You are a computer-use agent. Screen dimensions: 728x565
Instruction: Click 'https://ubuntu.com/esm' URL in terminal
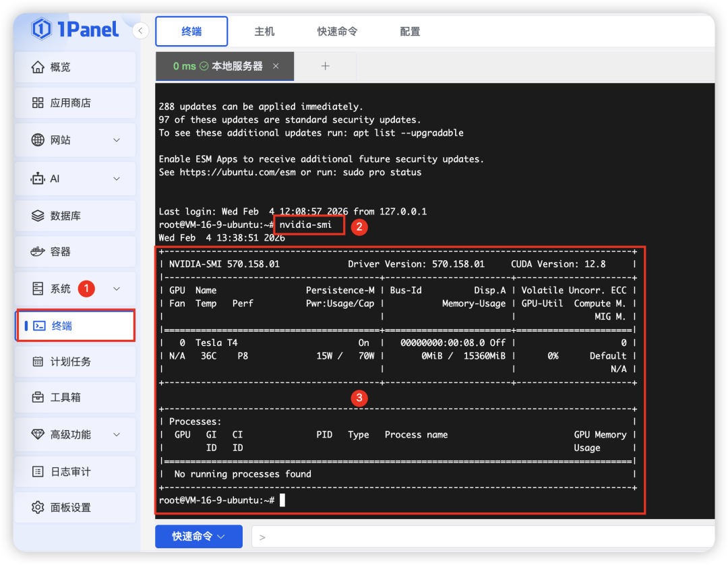pos(238,172)
